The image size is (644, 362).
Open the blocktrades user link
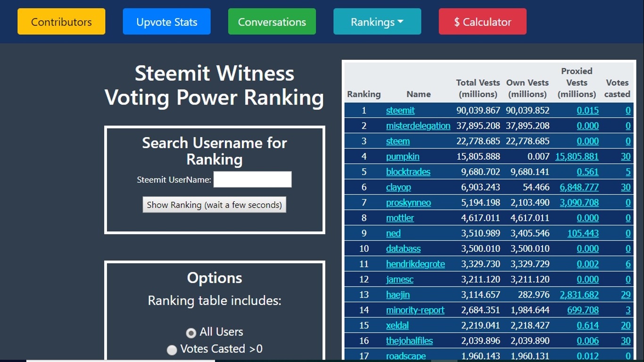click(408, 172)
